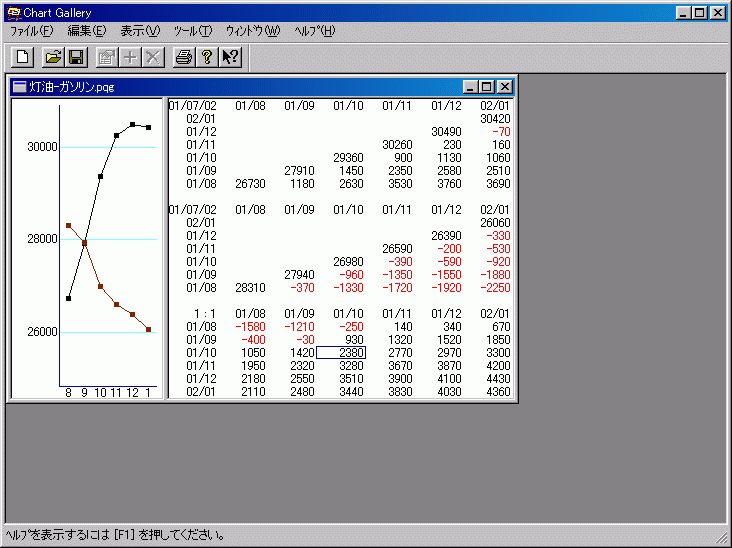Viewport: 732px width, 548px height.
Task: Minimize the 灯油-ガソリン.pqg child window
Action: [471, 87]
